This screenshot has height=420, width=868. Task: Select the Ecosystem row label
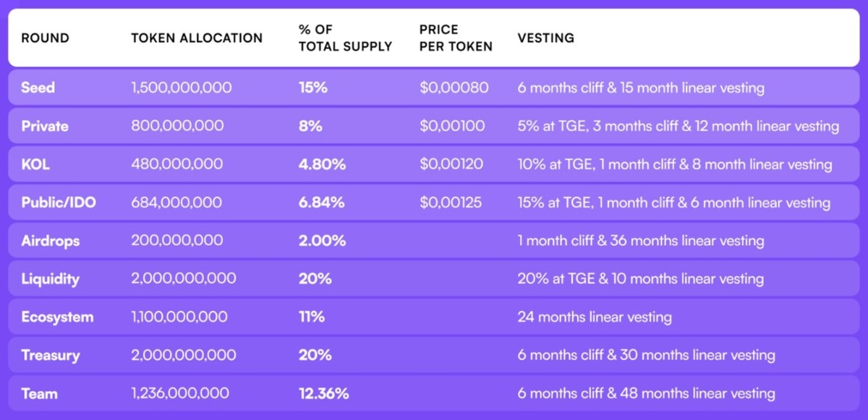point(57,317)
